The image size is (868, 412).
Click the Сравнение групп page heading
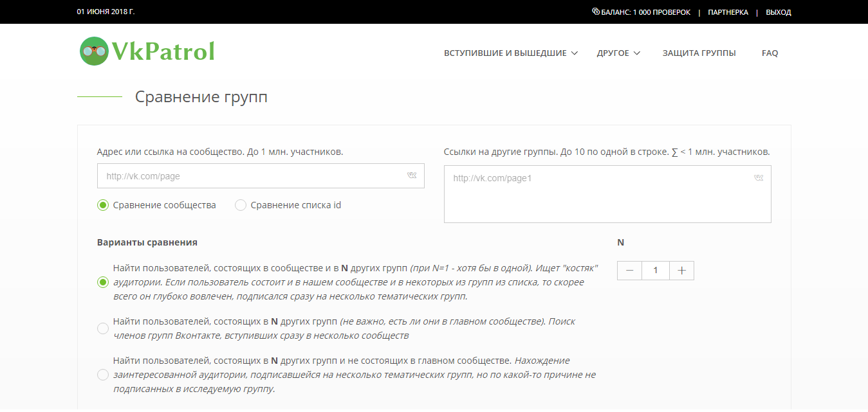pos(201,97)
